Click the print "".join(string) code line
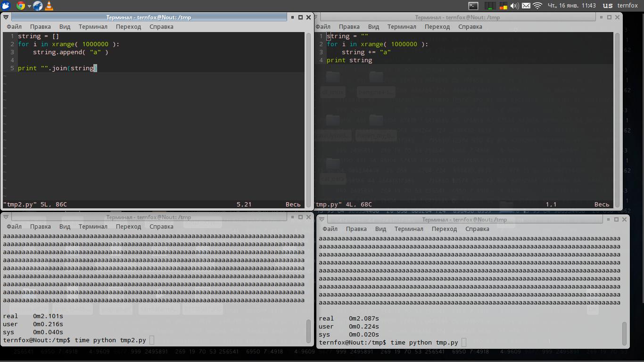This screenshot has width=644, height=362. [x=57, y=68]
